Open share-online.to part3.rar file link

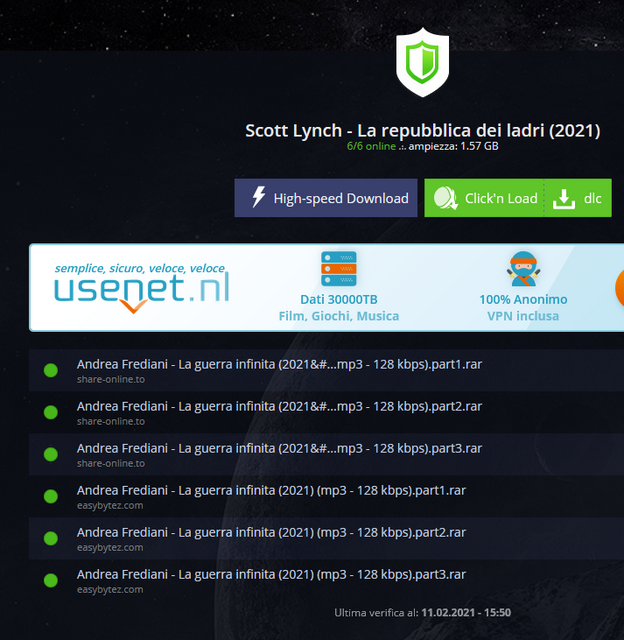point(279,448)
